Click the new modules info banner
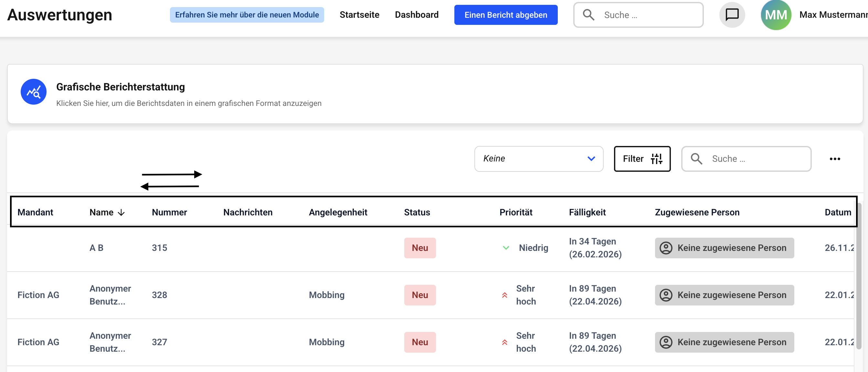868x372 pixels. [x=247, y=15]
